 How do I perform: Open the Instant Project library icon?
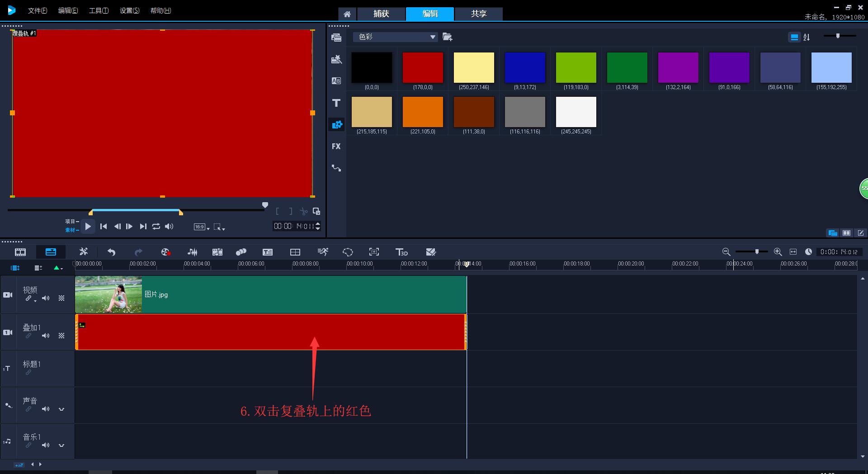(336, 59)
